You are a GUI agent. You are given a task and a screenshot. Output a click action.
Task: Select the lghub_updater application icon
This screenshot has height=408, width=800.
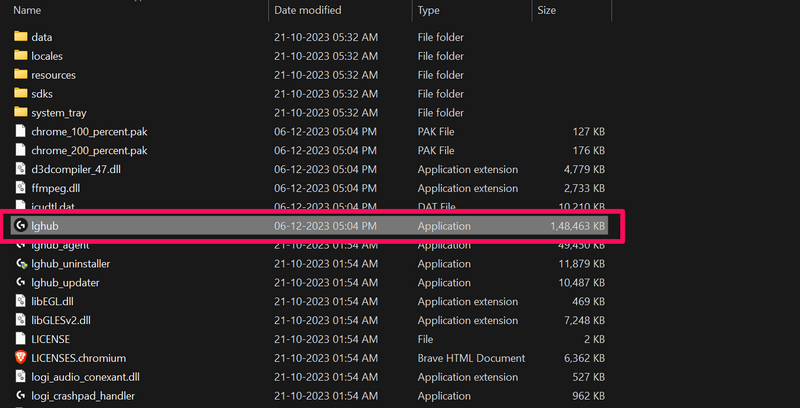tap(20, 283)
